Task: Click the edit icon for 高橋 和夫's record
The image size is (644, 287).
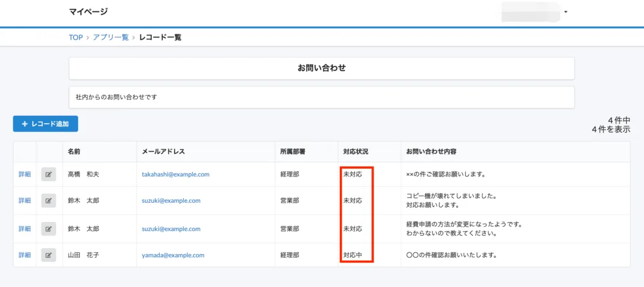Action: click(x=48, y=174)
